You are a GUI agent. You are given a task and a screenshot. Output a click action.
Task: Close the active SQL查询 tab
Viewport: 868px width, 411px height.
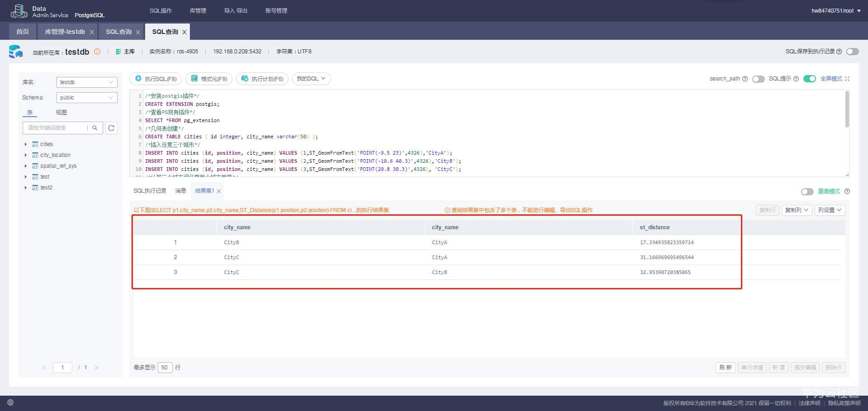(x=184, y=32)
